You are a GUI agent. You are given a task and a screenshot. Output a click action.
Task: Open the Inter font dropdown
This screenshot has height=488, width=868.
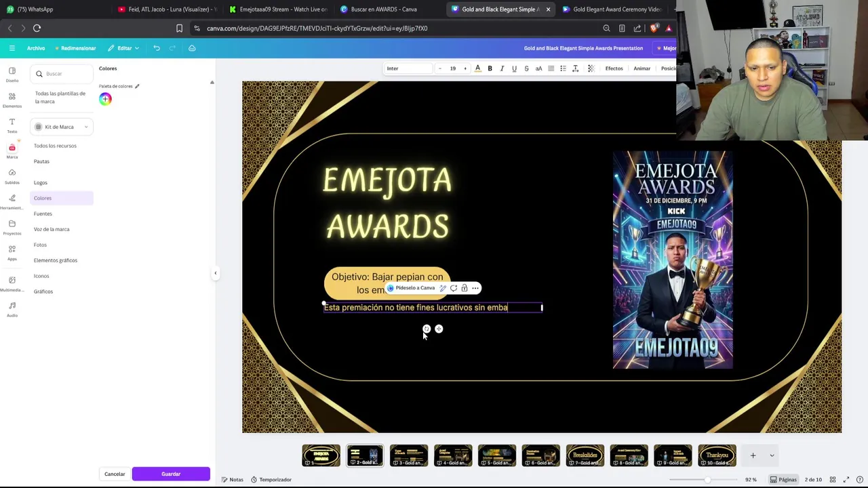[408, 68]
